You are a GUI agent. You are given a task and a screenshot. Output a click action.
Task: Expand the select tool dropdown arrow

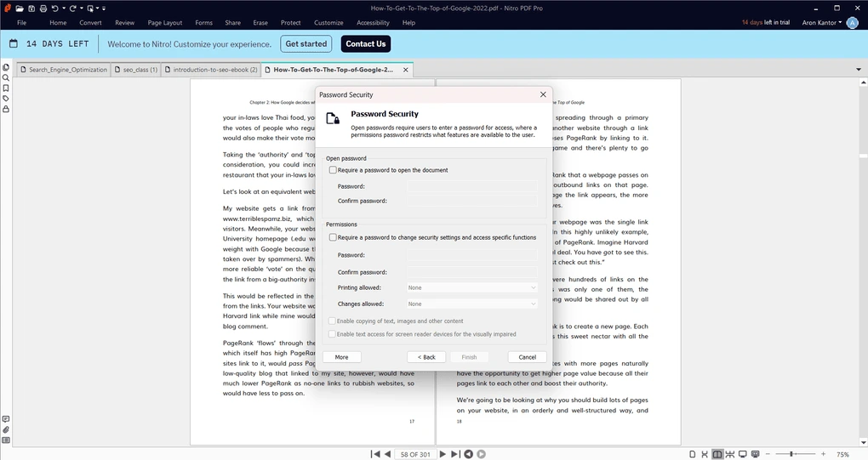click(x=97, y=9)
